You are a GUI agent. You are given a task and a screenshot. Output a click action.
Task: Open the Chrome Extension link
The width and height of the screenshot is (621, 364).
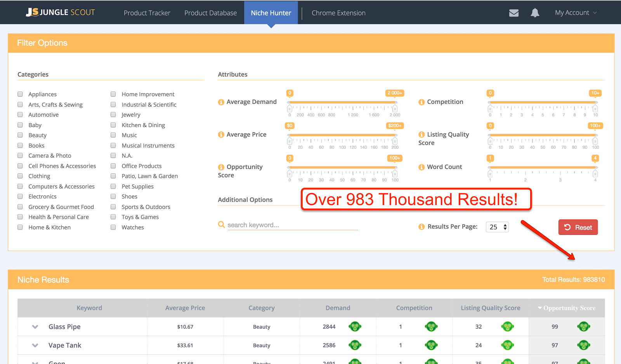click(x=338, y=13)
